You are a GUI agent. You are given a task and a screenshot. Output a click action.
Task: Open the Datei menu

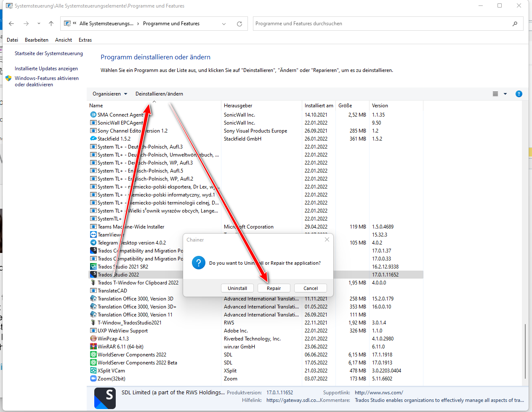[12, 40]
